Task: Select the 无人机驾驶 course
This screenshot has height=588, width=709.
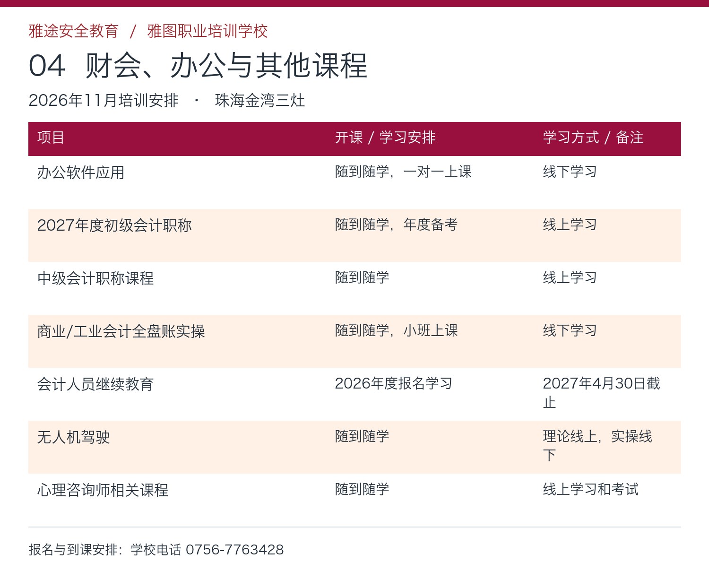Action: pyautogui.click(x=73, y=437)
